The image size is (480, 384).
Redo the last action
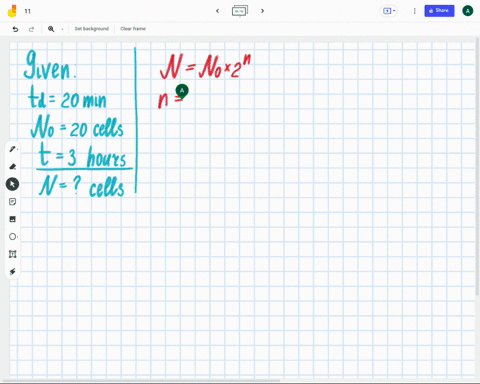click(x=31, y=29)
